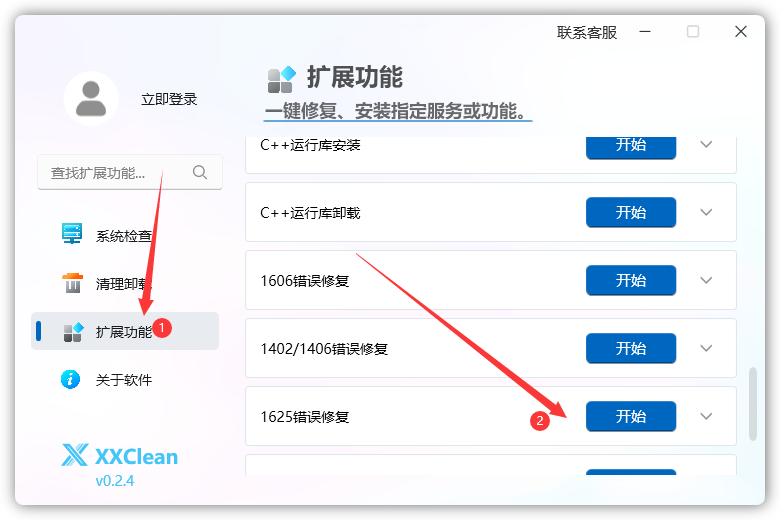Click the XXClean logo icon
The image size is (780, 520).
[75, 456]
